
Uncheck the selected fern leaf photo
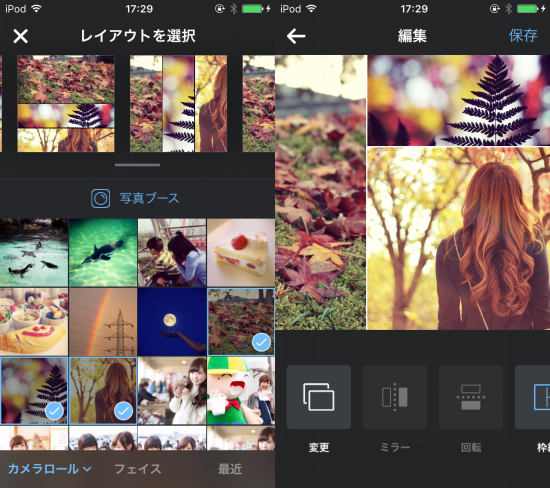point(34,391)
